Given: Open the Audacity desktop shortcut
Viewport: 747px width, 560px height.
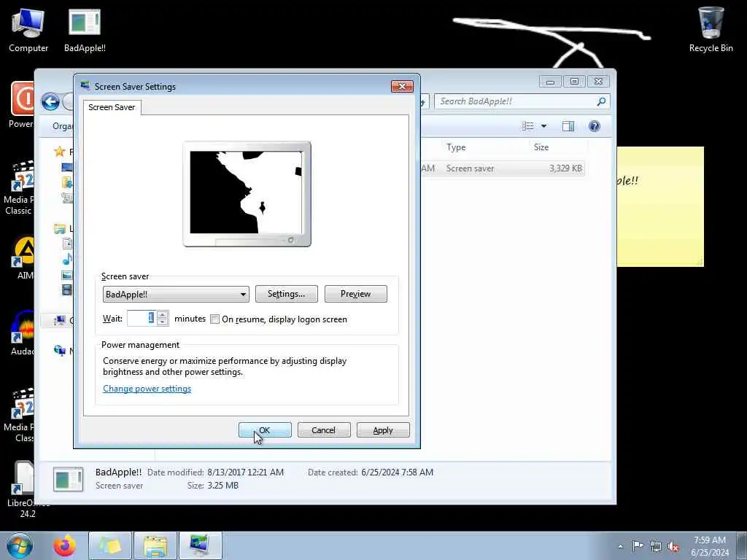Looking at the screenshot, I should tap(23, 332).
